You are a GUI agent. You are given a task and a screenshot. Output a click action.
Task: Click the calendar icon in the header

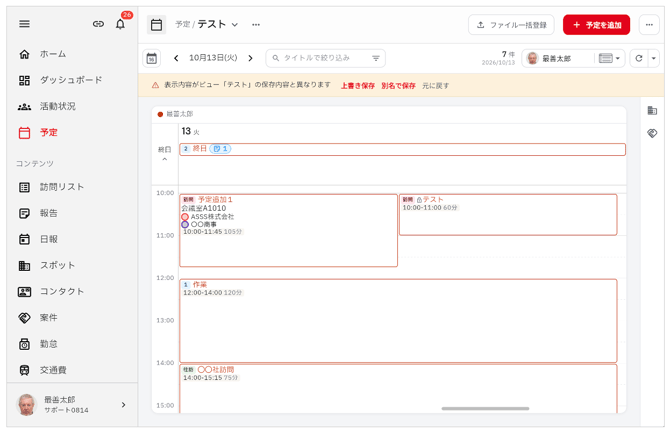tap(156, 25)
